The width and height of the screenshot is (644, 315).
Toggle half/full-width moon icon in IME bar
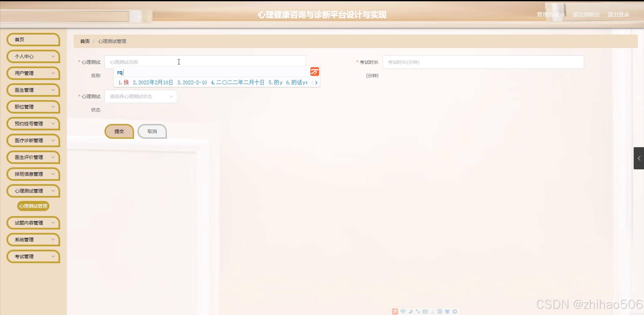coord(410,311)
